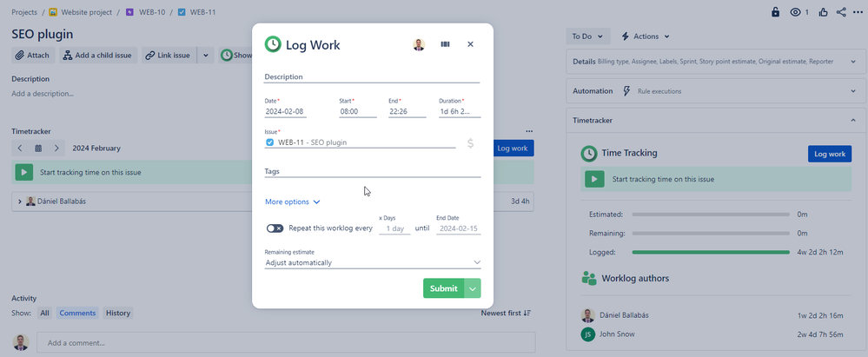The width and height of the screenshot is (868, 357).
Task: Go to Projects breadcrumb
Action: [x=24, y=12]
